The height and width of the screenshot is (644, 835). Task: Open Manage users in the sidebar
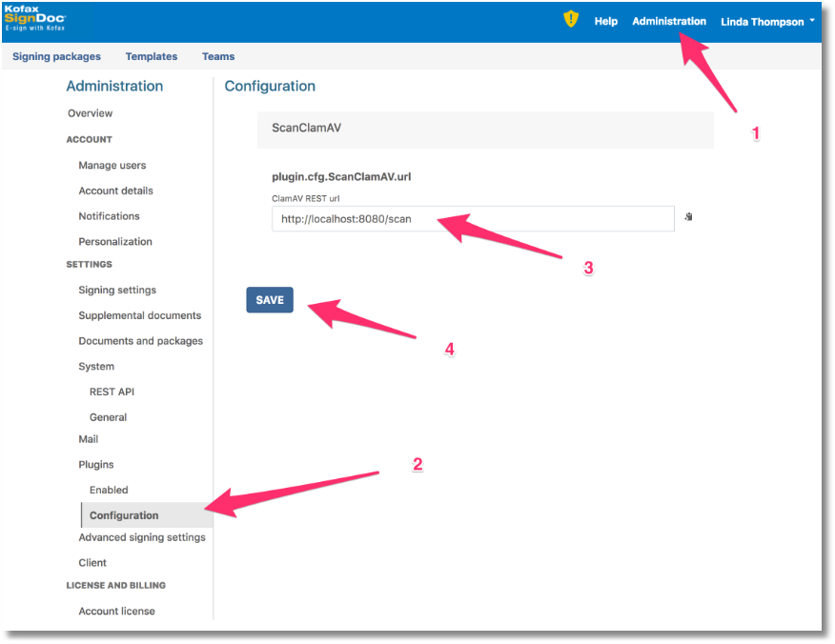[x=112, y=166]
